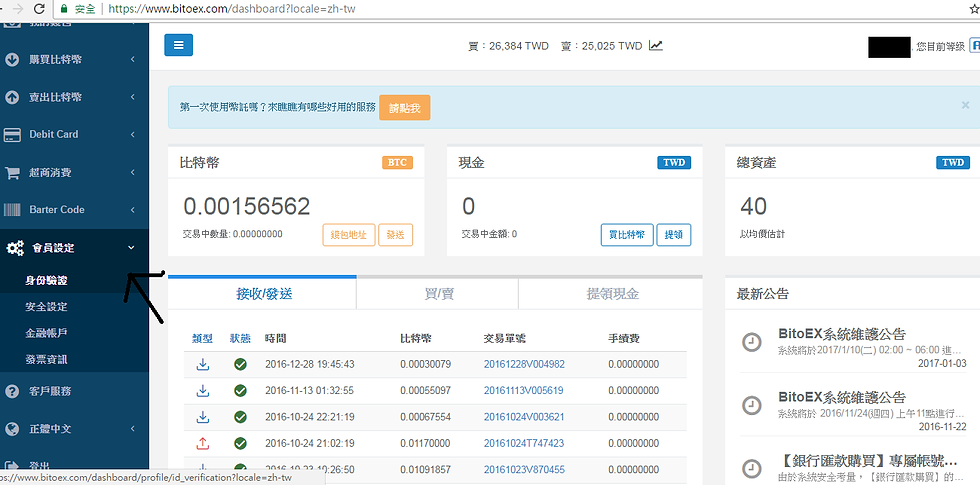Expand the 超商消費 sidebar menu
980x485 pixels.
[74, 172]
